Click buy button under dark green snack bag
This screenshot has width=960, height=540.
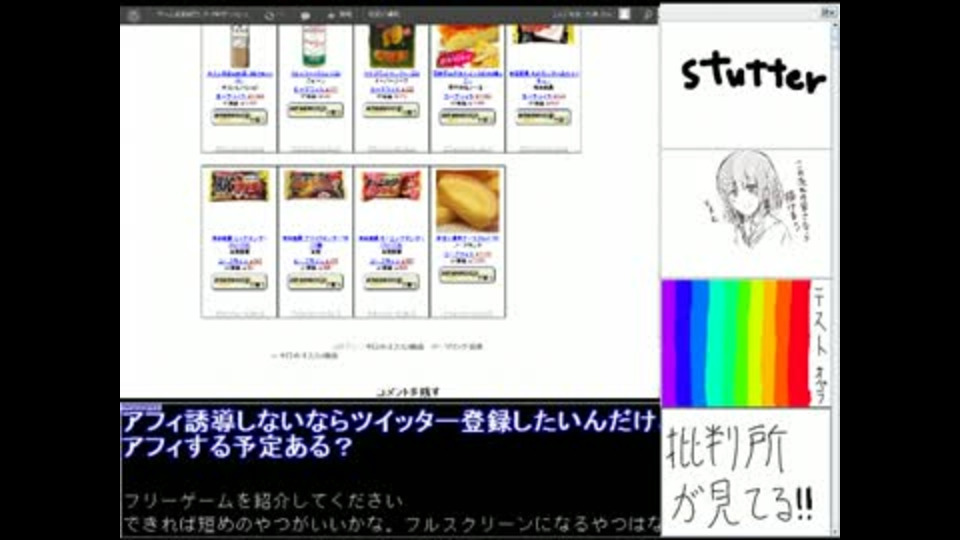click(391, 110)
